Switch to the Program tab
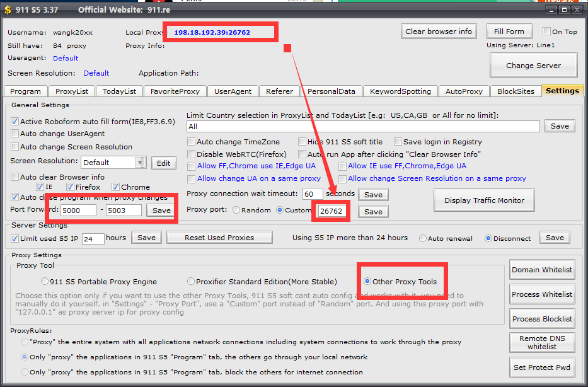 [25, 91]
